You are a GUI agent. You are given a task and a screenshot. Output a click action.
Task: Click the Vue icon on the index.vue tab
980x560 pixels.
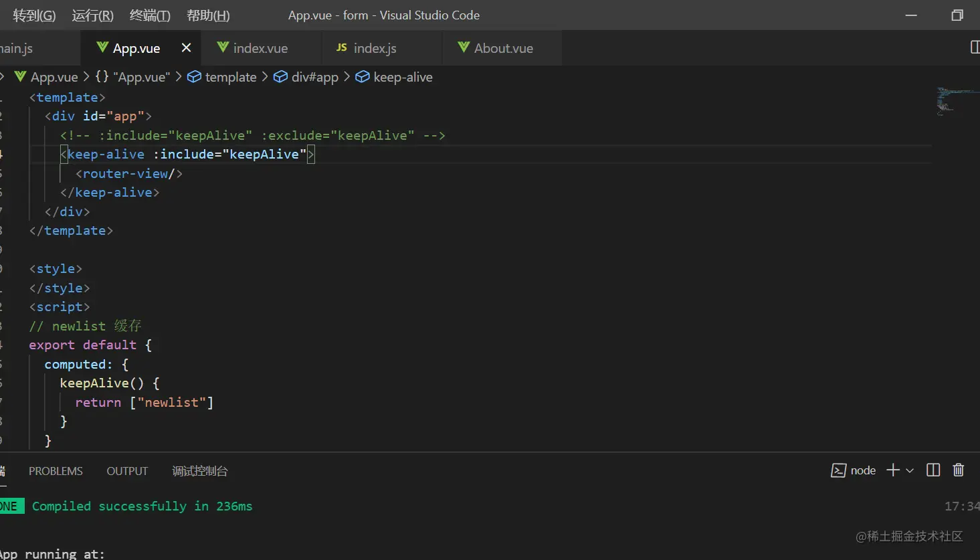(x=223, y=48)
